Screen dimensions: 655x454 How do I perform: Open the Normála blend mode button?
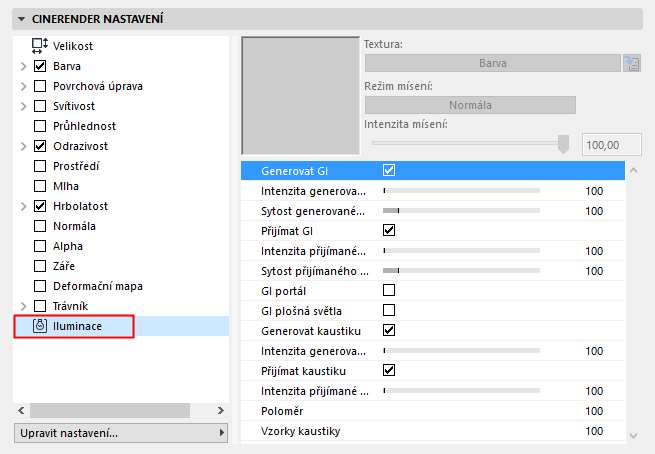(470, 105)
